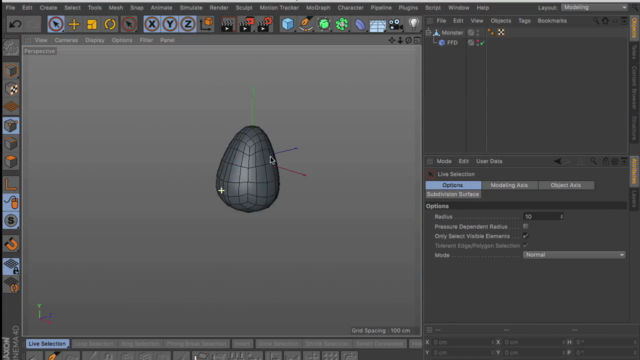Open Objects manager Tags menu
Screen dimensions: 640x360
click(524, 21)
